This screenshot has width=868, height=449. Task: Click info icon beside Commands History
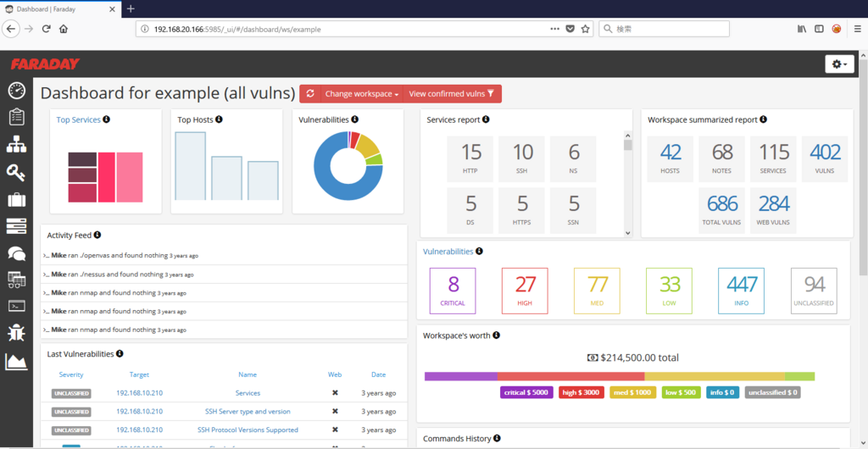coord(497,438)
